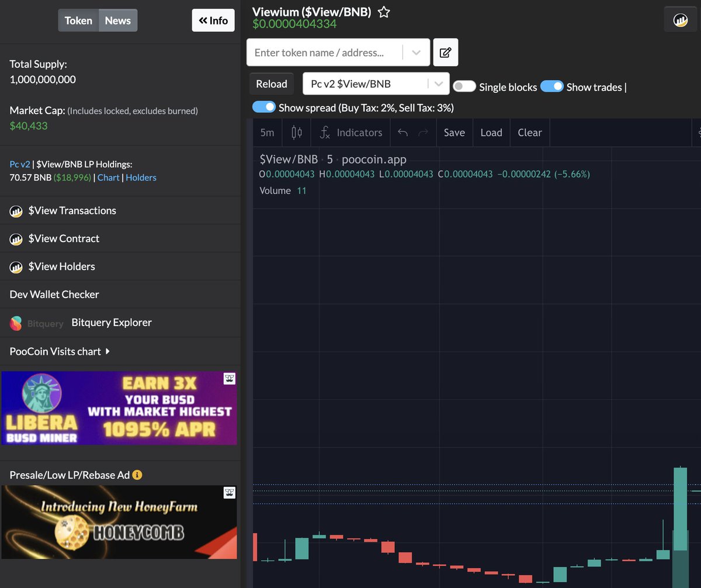This screenshot has width=701, height=588.
Task: Open $View Transactions
Action: point(72,211)
